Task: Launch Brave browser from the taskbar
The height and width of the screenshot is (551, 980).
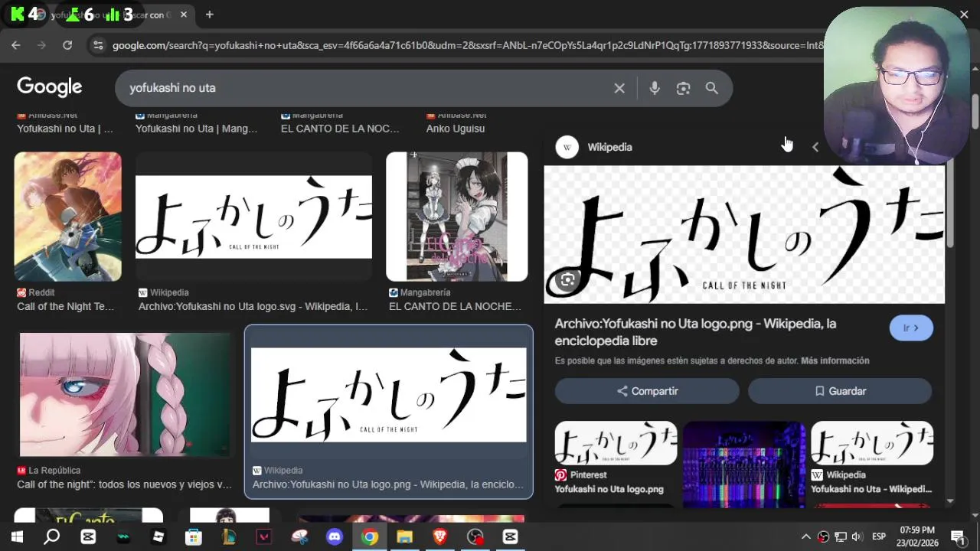Action: 440,537
